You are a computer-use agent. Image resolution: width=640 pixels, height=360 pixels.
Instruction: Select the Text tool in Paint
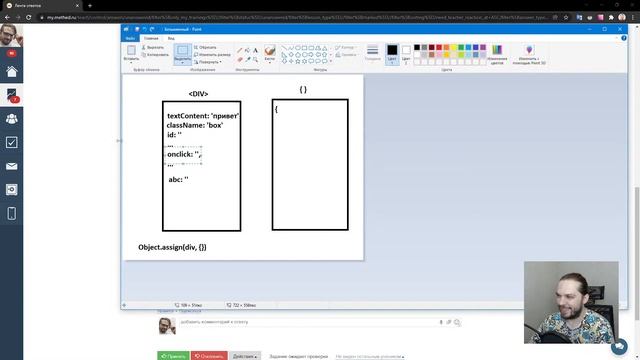(256, 50)
